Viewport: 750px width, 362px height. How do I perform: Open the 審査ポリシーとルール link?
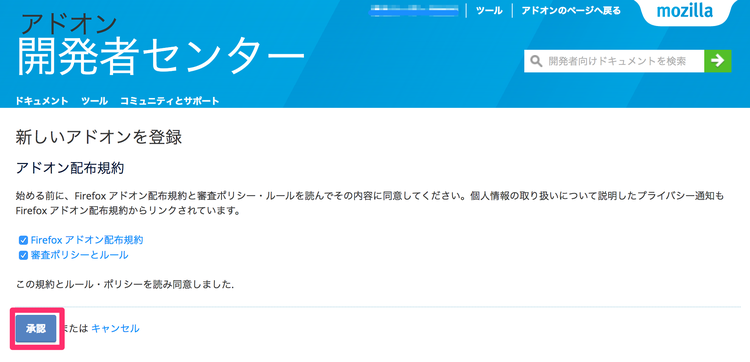coord(79,255)
